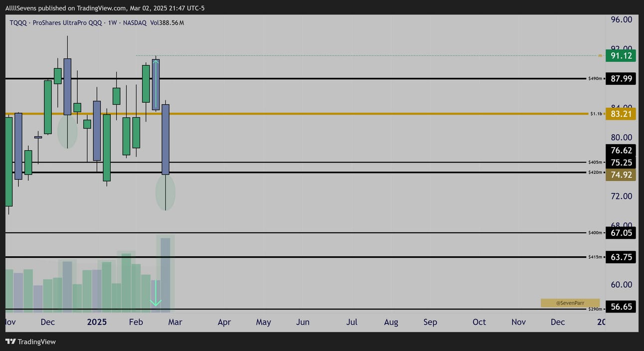Click the Vol 388.56M volume readout
This screenshot has width=644, height=351.
tap(167, 23)
